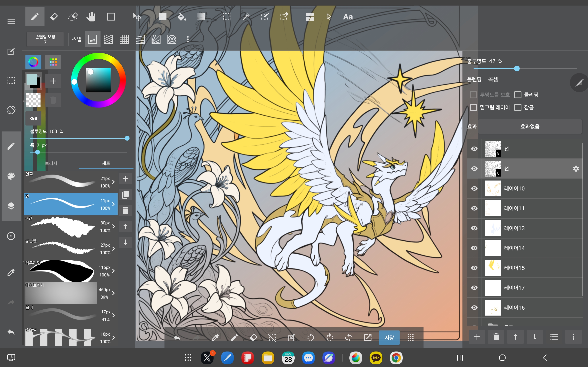Image resolution: width=588 pixels, height=367 pixels.
Task: Add a new brush to the list
Action: tap(125, 179)
